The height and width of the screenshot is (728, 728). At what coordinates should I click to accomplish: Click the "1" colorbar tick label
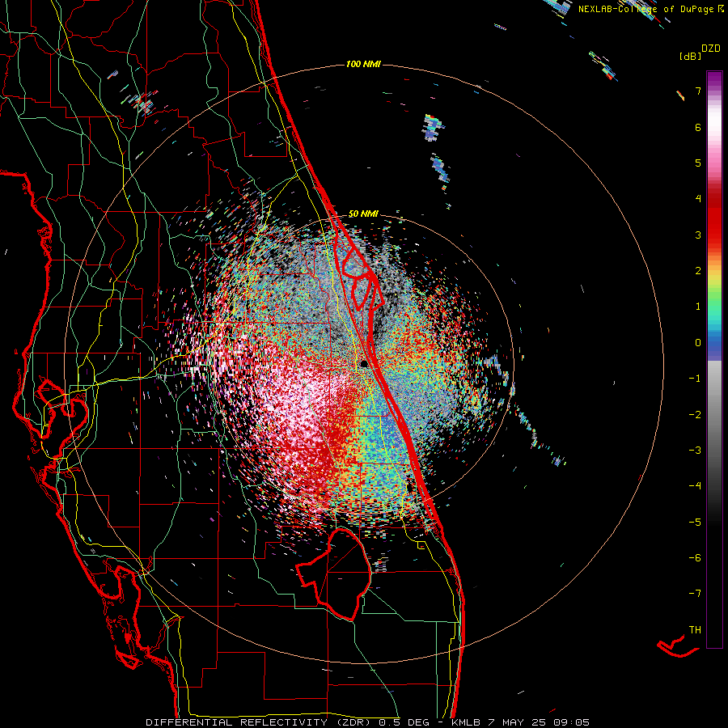(x=698, y=307)
